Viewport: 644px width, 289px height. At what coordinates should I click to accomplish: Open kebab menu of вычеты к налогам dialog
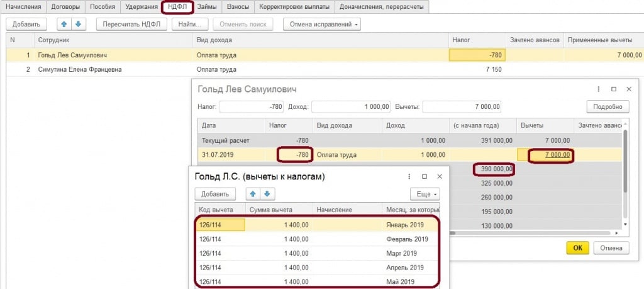[x=409, y=177]
